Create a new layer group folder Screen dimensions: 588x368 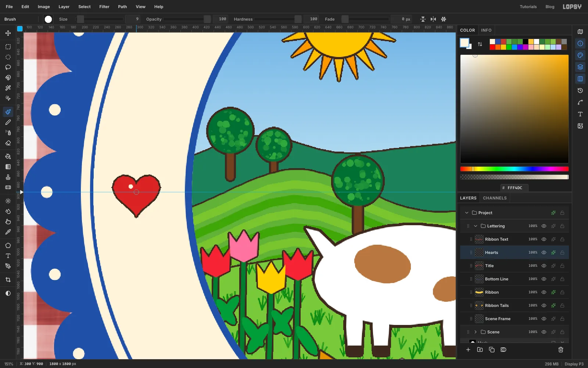pos(480,350)
